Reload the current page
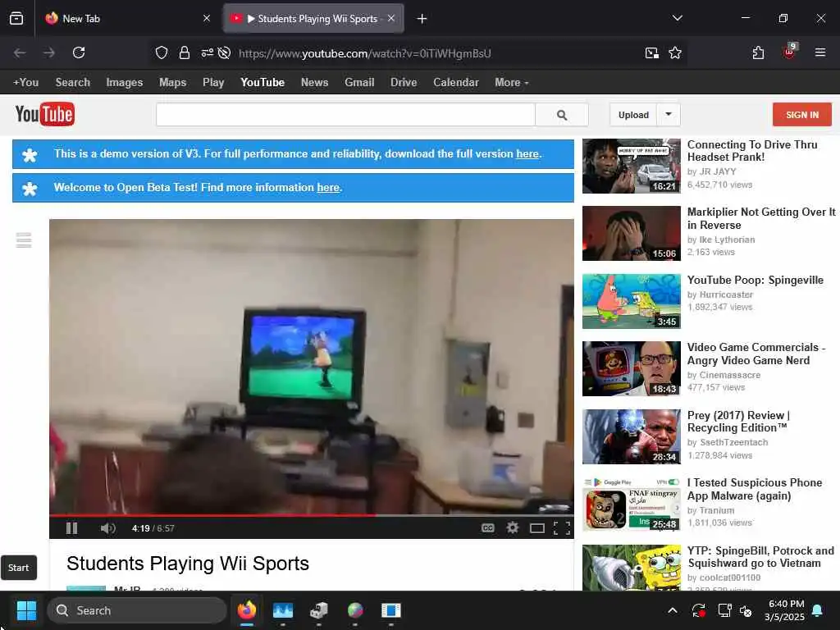 coord(79,52)
